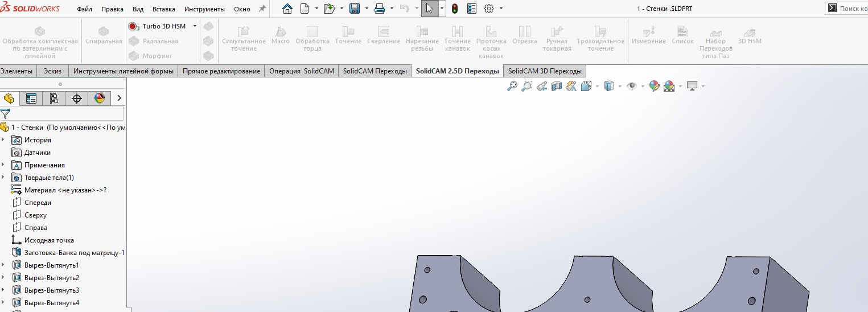The image size is (868, 312).
Task: Open the Options gear icon
Action: 489,9
